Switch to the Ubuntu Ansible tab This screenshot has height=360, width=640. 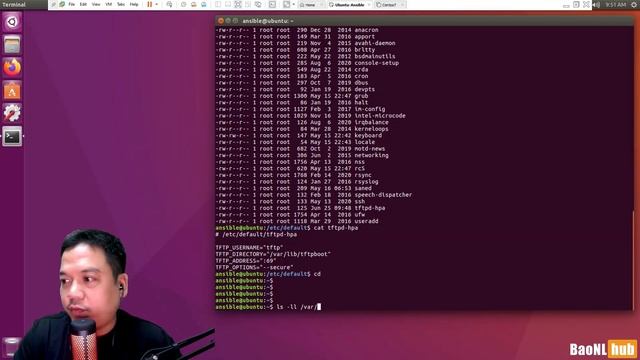point(349,4)
